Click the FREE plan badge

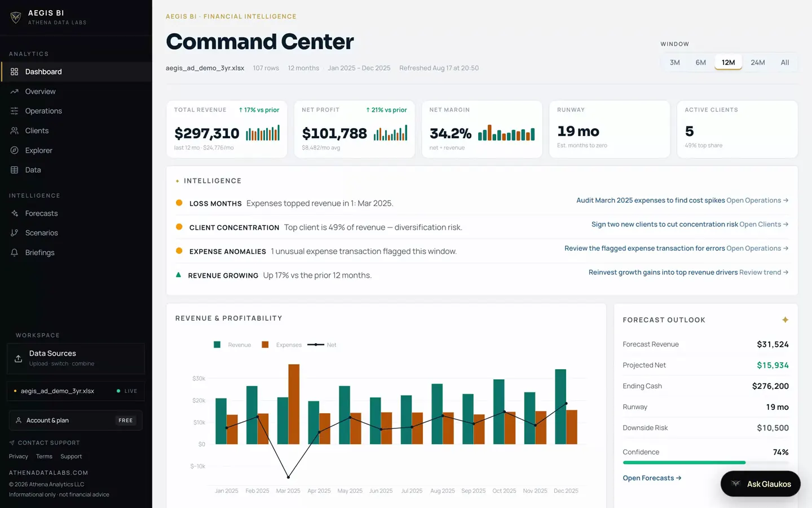point(126,421)
